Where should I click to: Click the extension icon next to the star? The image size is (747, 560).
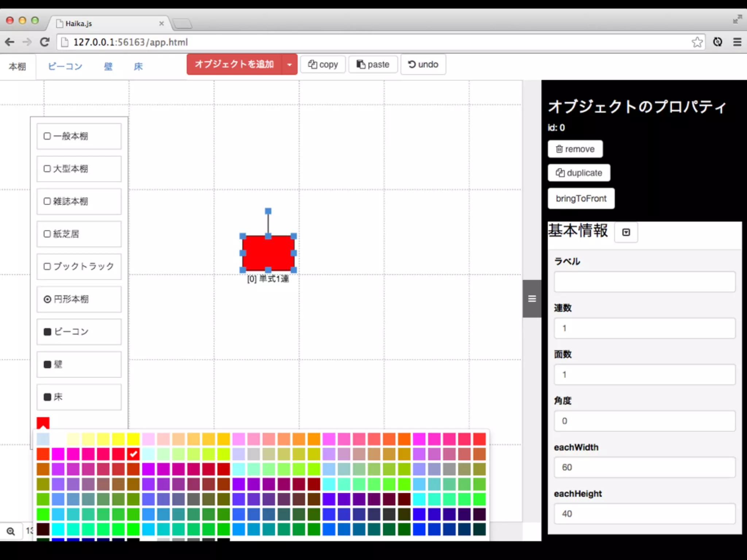click(717, 42)
